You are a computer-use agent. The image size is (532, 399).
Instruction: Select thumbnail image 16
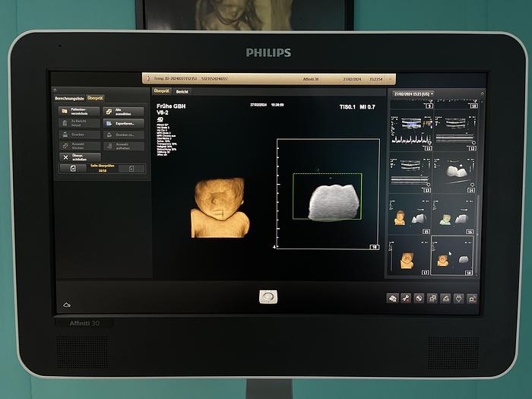pos(453,214)
